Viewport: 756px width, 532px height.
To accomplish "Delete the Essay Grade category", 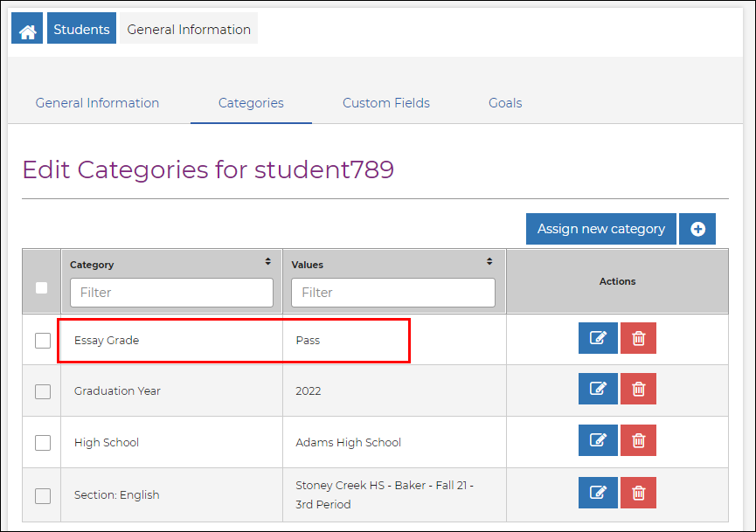I will (638, 338).
